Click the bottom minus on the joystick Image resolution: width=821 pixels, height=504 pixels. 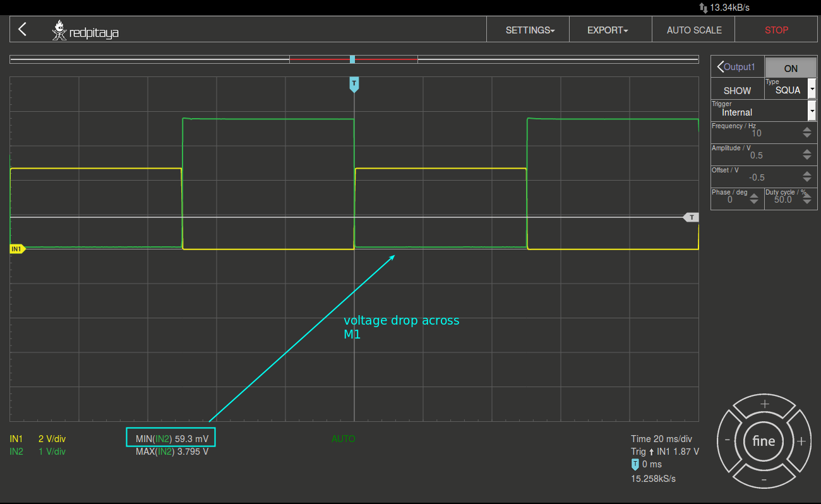point(764,480)
